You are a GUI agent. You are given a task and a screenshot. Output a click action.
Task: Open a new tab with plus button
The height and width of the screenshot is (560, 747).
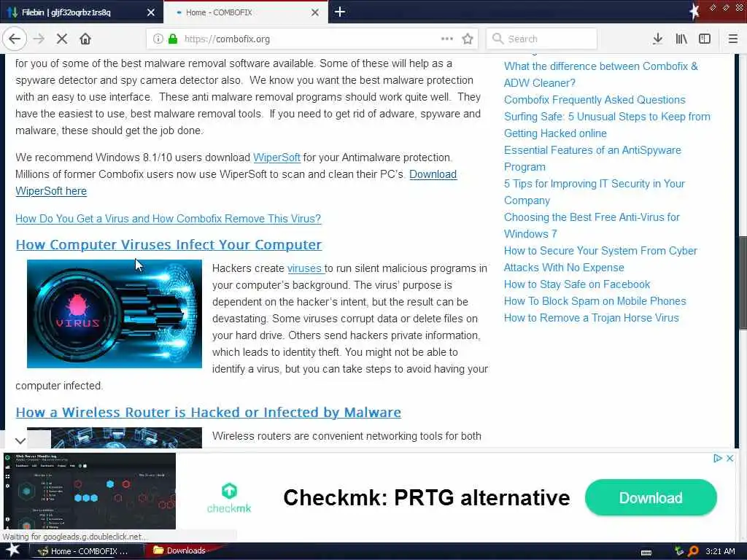(x=340, y=12)
